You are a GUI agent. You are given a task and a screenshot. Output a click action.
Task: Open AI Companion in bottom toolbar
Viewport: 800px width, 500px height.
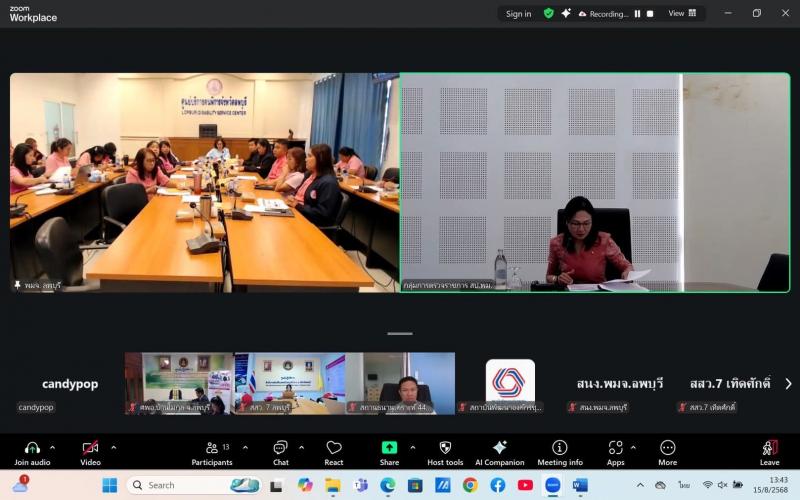(x=499, y=452)
